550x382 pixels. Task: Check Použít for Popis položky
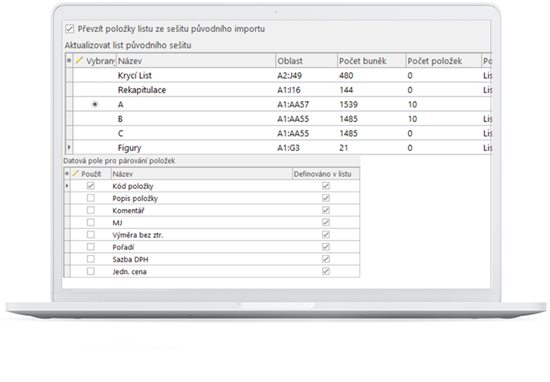[91, 198]
